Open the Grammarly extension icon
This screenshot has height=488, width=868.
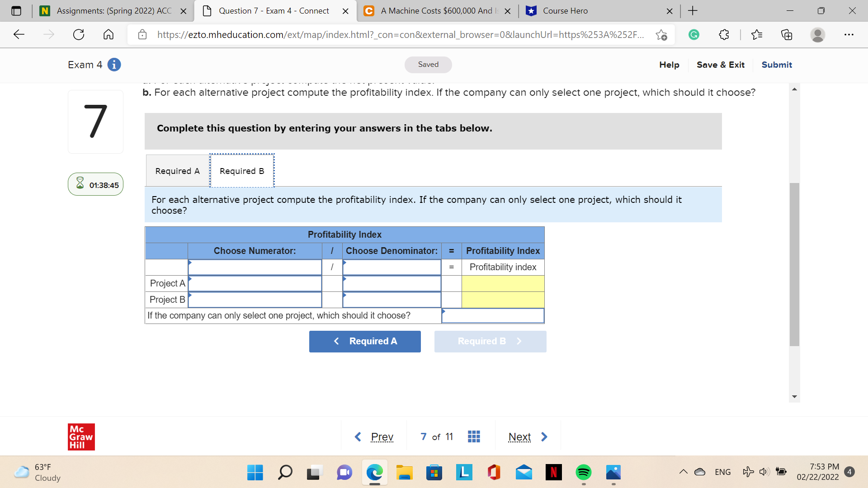click(x=694, y=34)
